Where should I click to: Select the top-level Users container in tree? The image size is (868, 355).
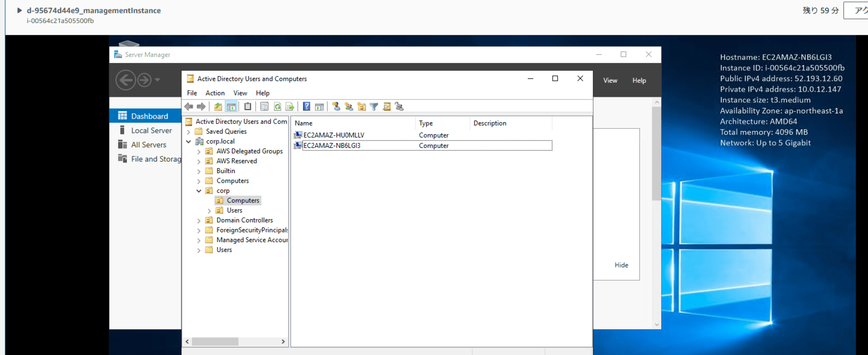pyautogui.click(x=224, y=250)
